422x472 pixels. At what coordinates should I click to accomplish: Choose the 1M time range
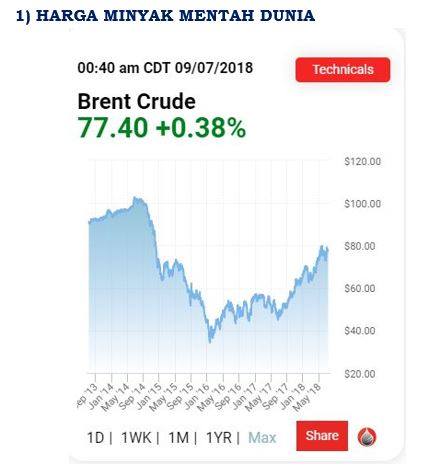(178, 438)
